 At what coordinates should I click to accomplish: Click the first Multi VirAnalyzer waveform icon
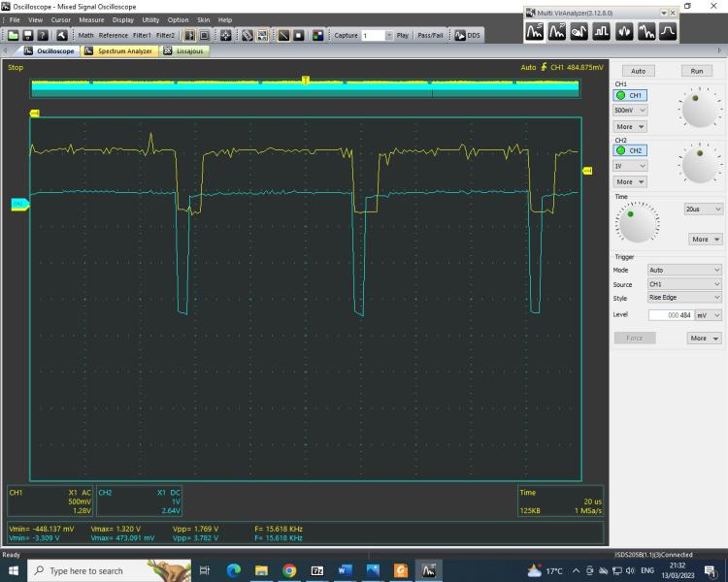click(536, 32)
